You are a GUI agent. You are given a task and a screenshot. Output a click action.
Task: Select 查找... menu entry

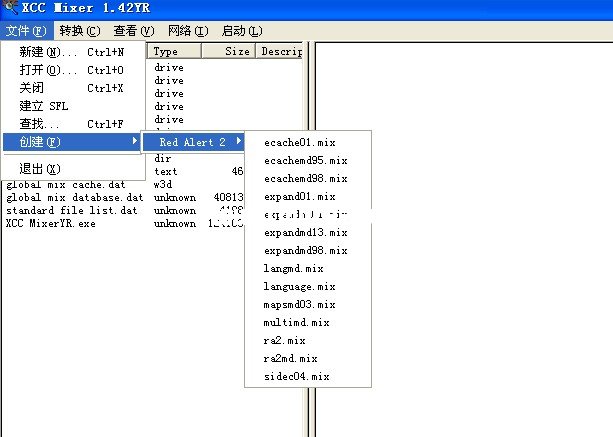point(72,124)
